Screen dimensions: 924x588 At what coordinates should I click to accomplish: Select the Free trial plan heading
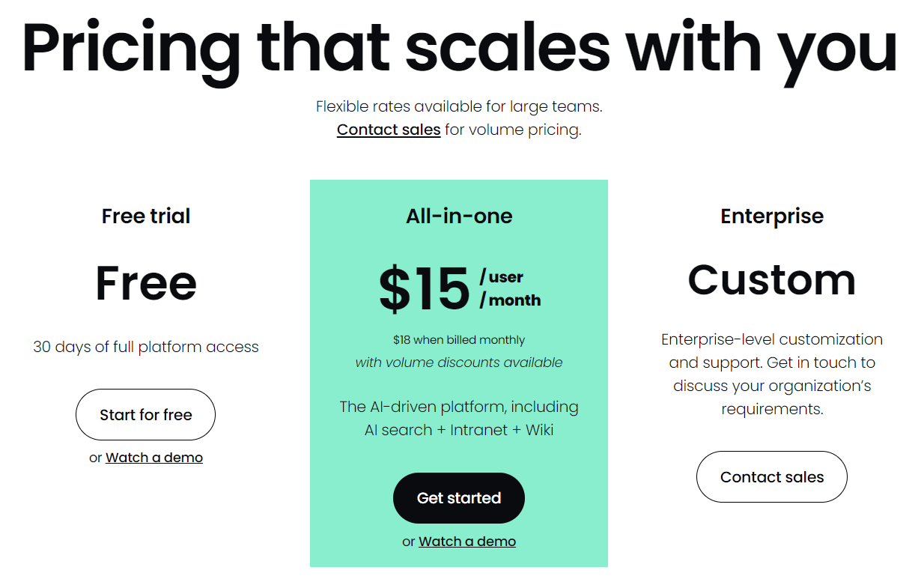point(146,216)
